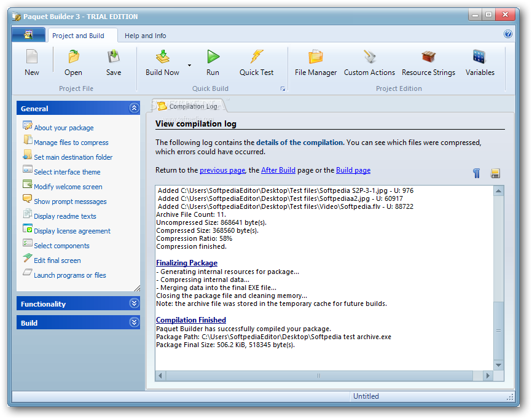Click the Untitled status bar entry
This screenshot has height=419, width=532.
[x=366, y=396]
